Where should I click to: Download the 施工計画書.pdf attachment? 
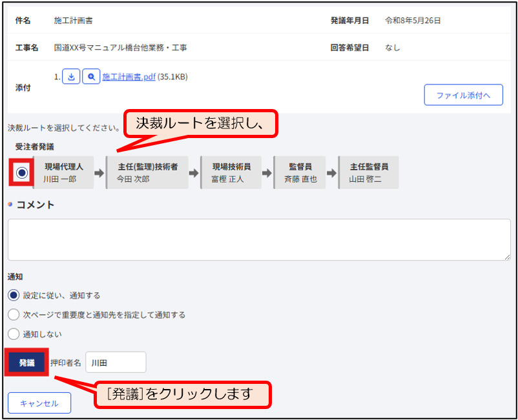[71, 77]
